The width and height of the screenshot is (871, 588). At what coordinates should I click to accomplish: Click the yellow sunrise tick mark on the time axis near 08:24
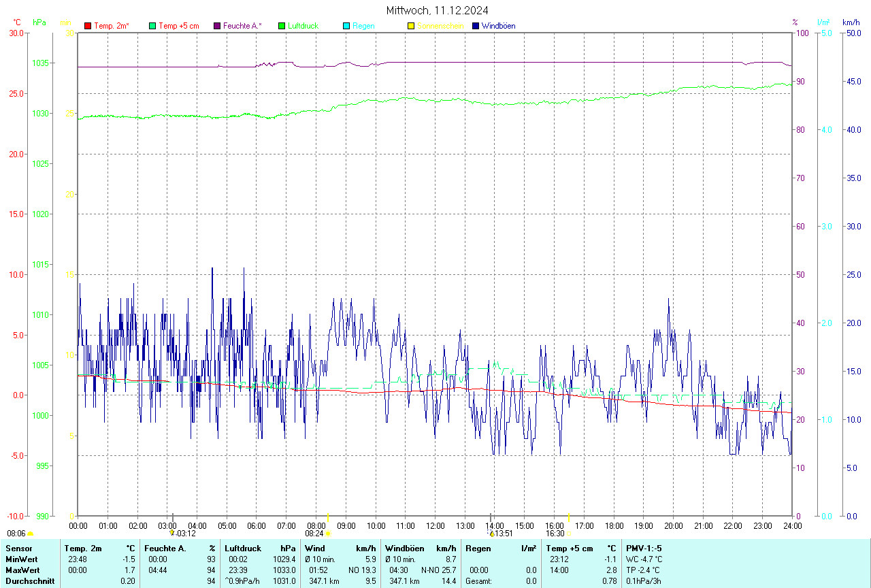(x=328, y=518)
